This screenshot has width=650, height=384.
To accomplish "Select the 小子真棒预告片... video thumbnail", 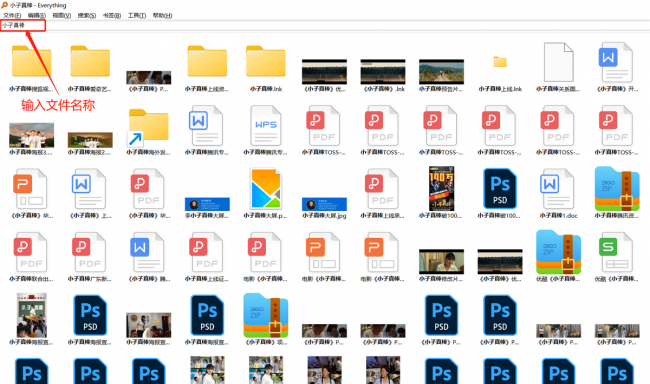I will pos(441,72).
